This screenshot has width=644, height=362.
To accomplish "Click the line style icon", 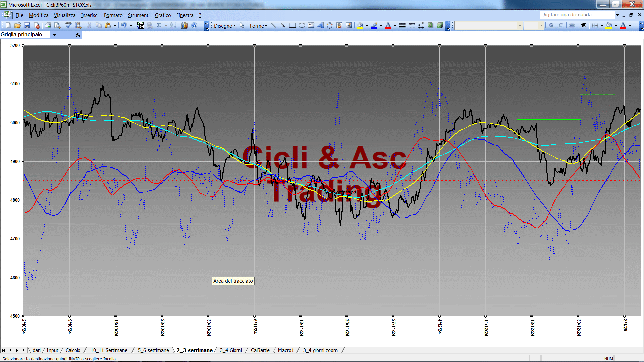I will pyautogui.click(x=402, y=25).
